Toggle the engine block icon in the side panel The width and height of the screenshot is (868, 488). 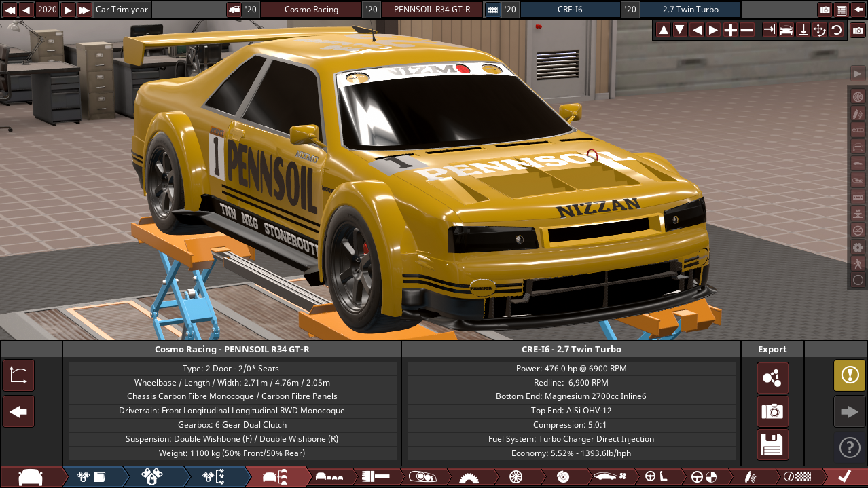pos(858,196)
